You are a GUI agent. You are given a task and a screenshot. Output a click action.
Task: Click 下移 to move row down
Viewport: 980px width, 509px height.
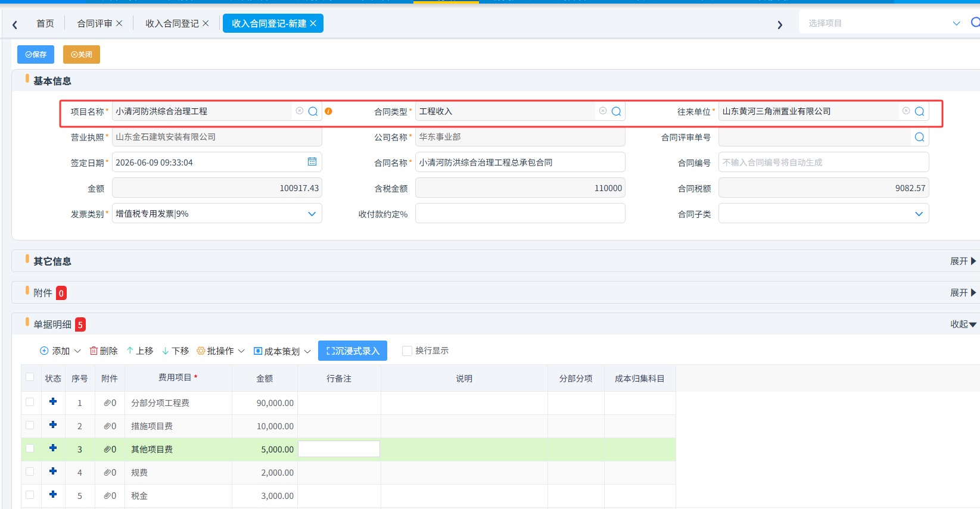click(175, 351)
